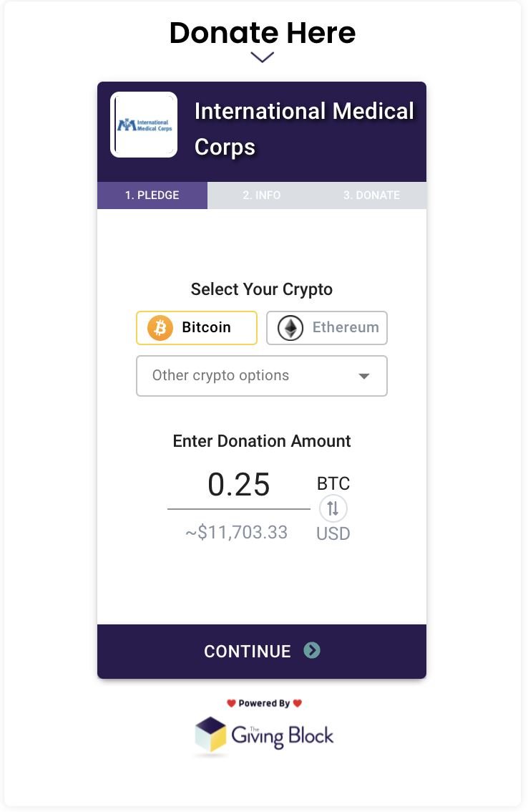
Task: Select Ethereum as donation crypto
Action: tap(327, 328)
